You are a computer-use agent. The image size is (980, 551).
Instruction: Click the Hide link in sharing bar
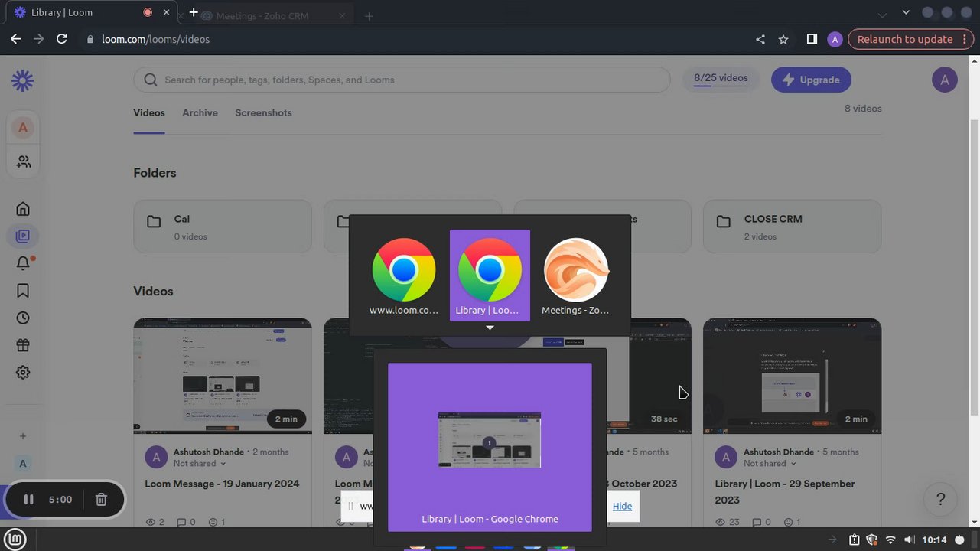click(x=622, y=506)
